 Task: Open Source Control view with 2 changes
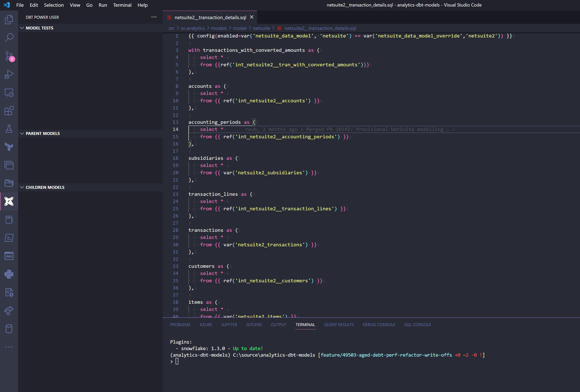[9, 56]
